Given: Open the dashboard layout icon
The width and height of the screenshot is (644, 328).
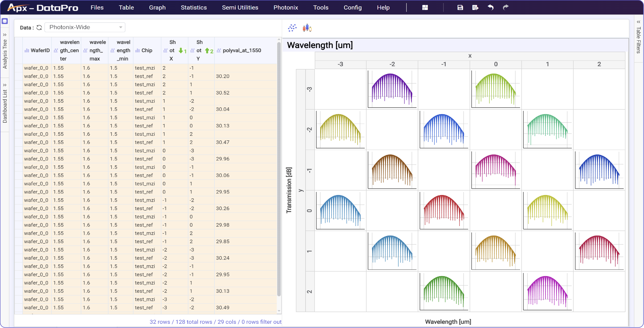Looking at the screenshot, I should pos(425,7).
